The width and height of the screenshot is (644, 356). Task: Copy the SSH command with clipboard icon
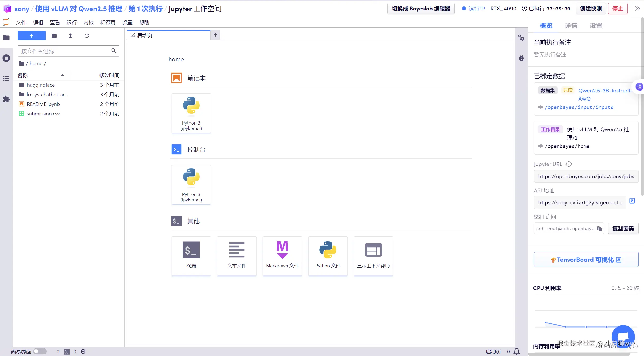pos(599,228)
